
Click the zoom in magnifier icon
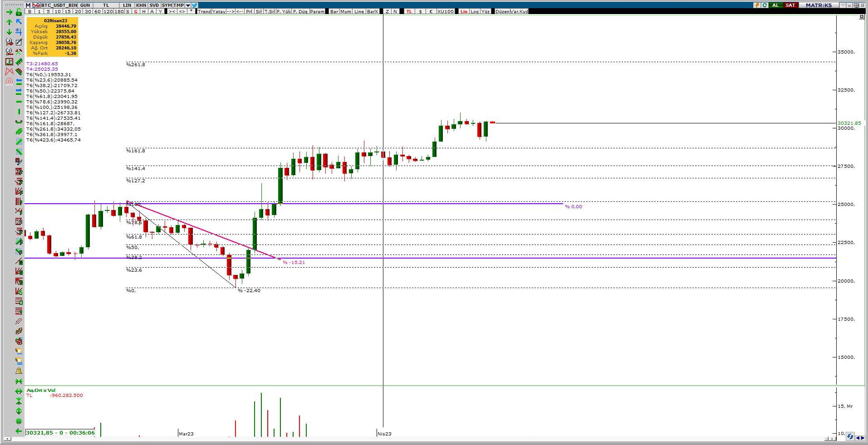pyautogui.click(x=9, y=42)
